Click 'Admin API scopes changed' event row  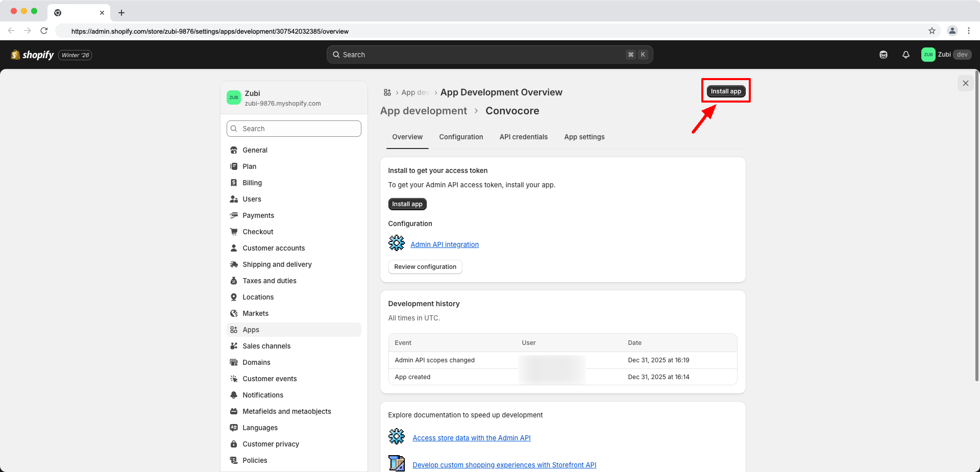click(563, 360)
